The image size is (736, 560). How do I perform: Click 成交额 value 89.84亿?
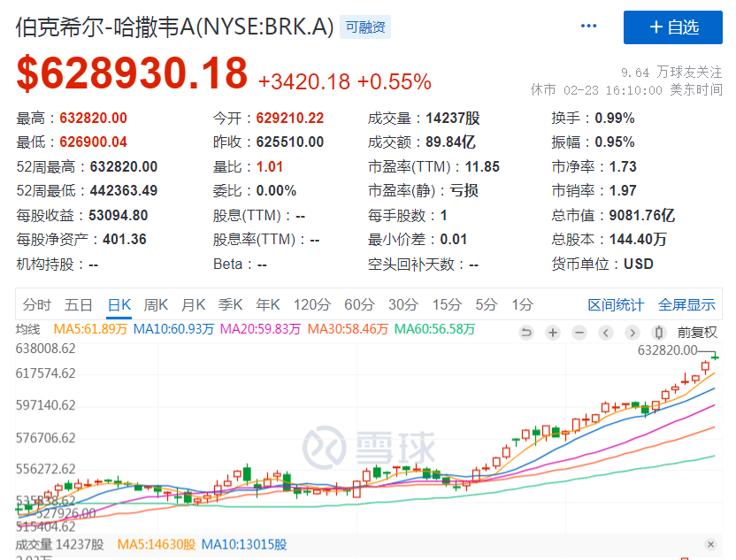coord(450,142)
